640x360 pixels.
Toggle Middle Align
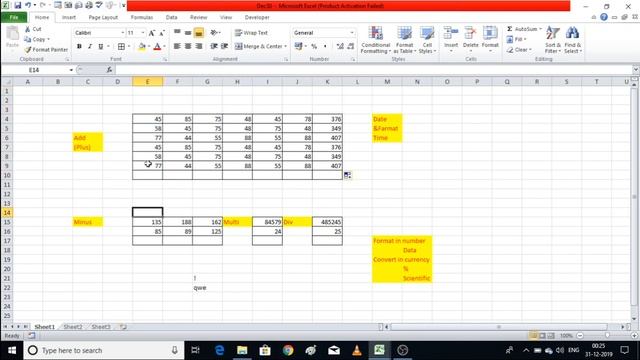coord(188,32)
